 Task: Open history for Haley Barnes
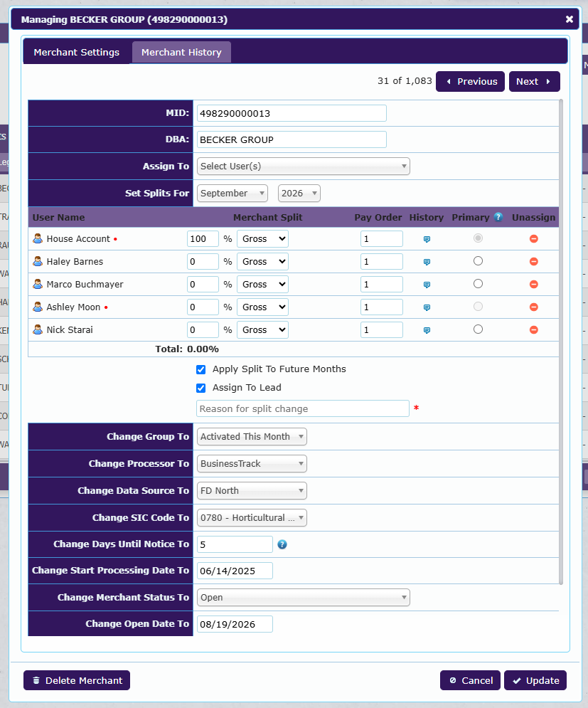[x=427, y=262]
